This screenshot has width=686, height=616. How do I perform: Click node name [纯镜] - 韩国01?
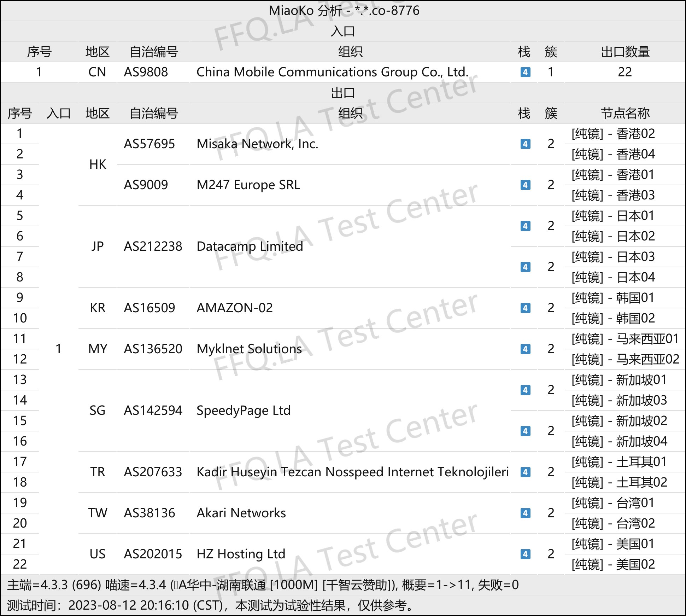613,298
